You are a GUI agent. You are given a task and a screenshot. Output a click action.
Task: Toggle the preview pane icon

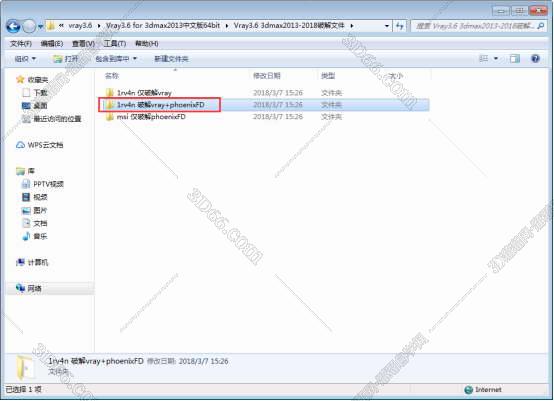[515, 59]
